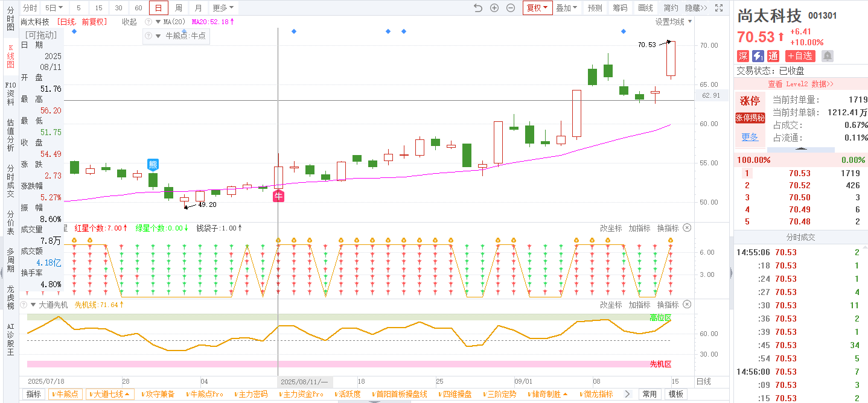Click the 深 market badge icon
The height and width of the screenshot is (403, 868).
tap(743, 56)
